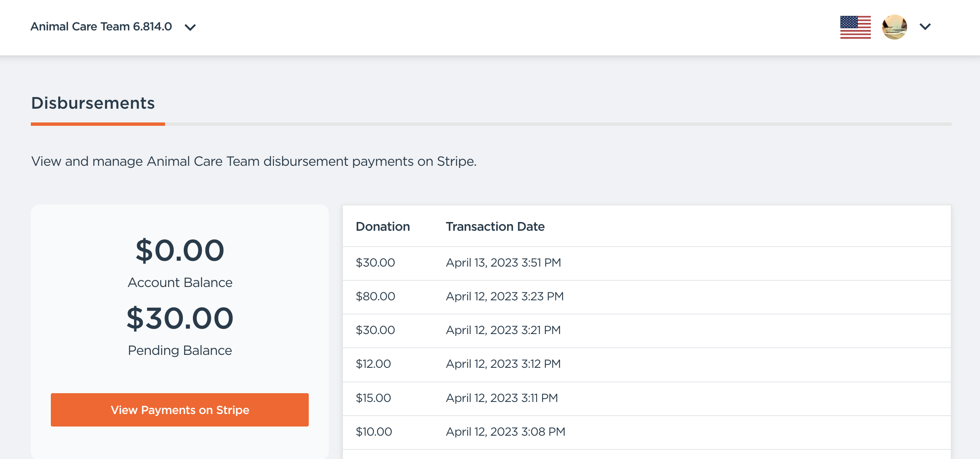Open the Animal Care Team dropdown arrow

point(190,27)
